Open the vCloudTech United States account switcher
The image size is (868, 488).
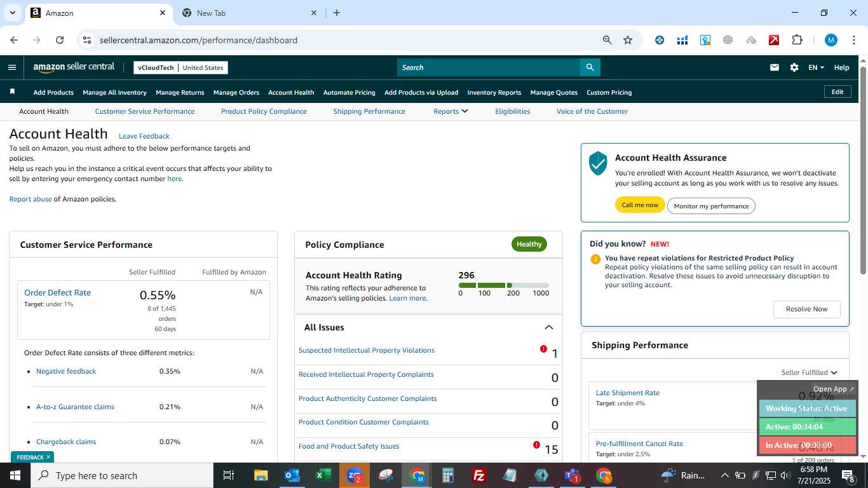coord(180,67)
